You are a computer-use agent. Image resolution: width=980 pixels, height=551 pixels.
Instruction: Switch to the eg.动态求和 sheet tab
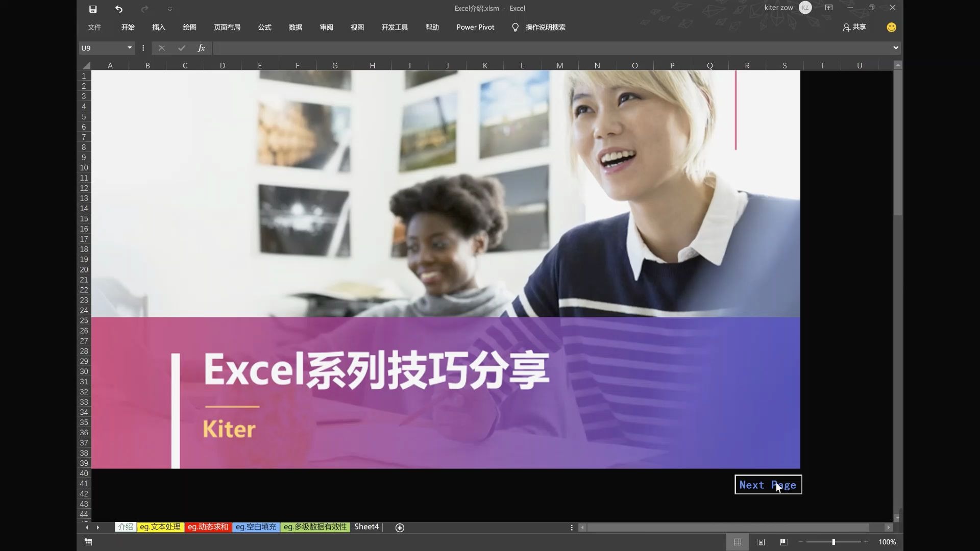click(x=208, y=527)
